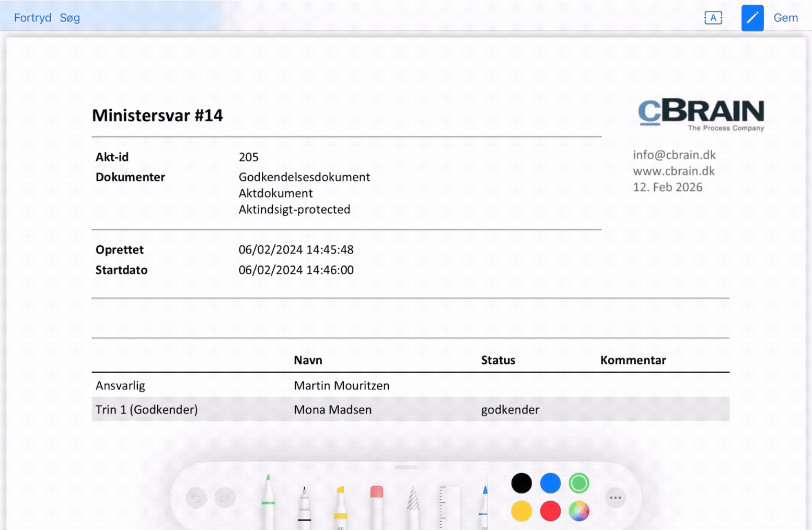Tap the undo arrow in drawing palette
The width and height of the screenshot is (812, 530).
tap(196, 498)
